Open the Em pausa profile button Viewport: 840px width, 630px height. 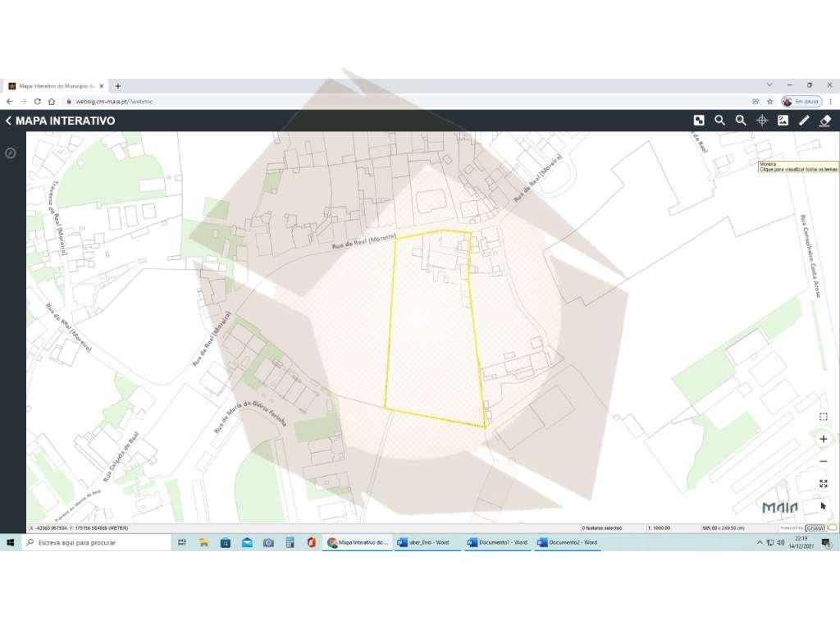pos(801,101)
